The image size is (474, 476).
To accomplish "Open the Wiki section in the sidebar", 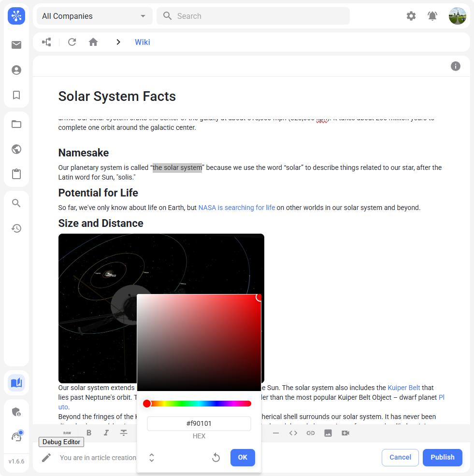I will click(x=16, y=383).
